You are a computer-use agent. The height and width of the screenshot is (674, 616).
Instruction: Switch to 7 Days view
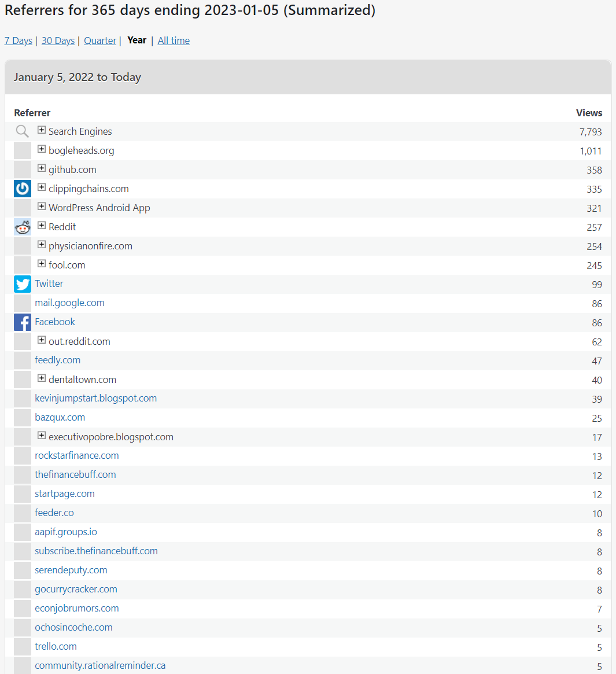pyautogui.click(x=19, y=40)
